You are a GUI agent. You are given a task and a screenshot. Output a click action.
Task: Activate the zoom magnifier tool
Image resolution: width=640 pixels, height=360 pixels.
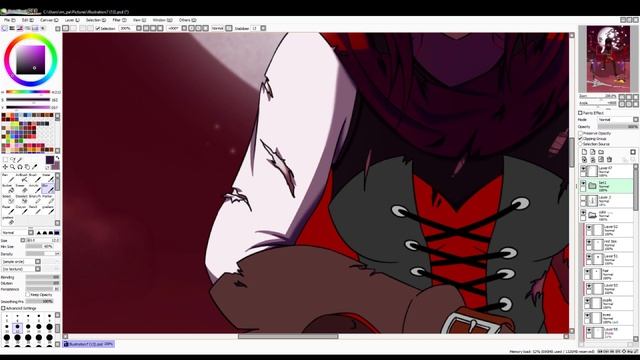13,167
